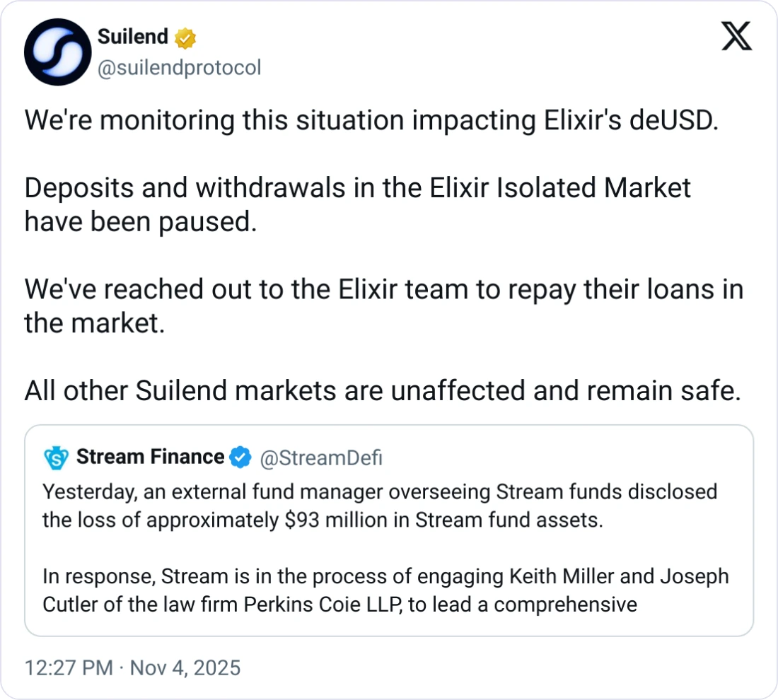Click the Suilend profile avatar
The image size is (778, 700).
tap(58, 53)
